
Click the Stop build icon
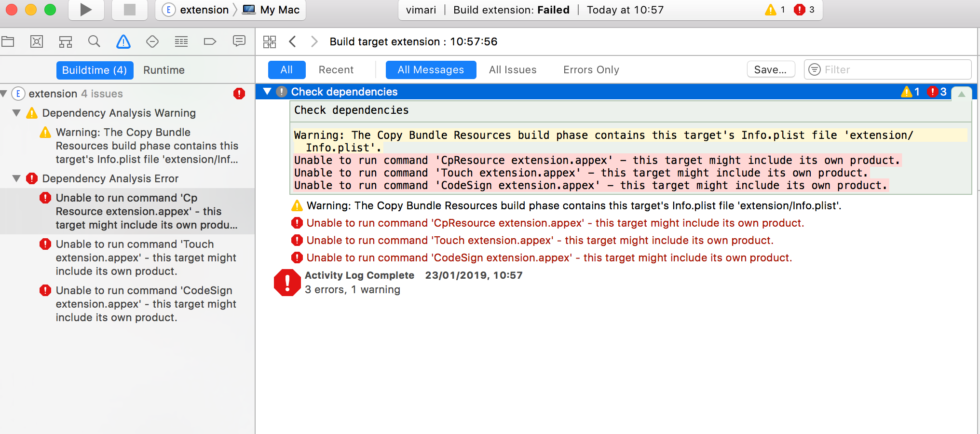129,10
